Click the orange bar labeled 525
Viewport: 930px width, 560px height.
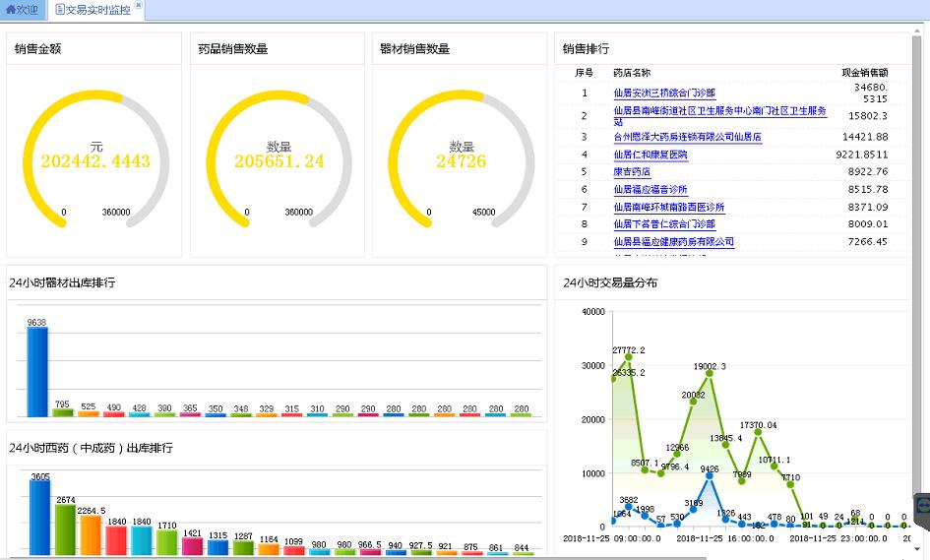[89, 413]
